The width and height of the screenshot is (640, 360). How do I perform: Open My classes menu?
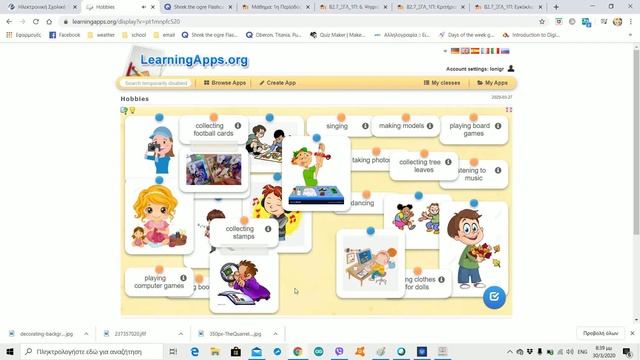point(442,83)
